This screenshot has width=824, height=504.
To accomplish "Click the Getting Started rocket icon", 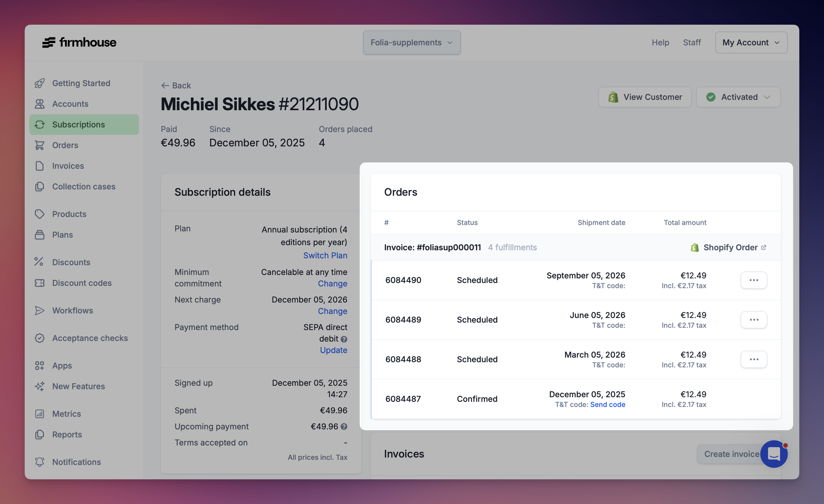I will 39,83.
